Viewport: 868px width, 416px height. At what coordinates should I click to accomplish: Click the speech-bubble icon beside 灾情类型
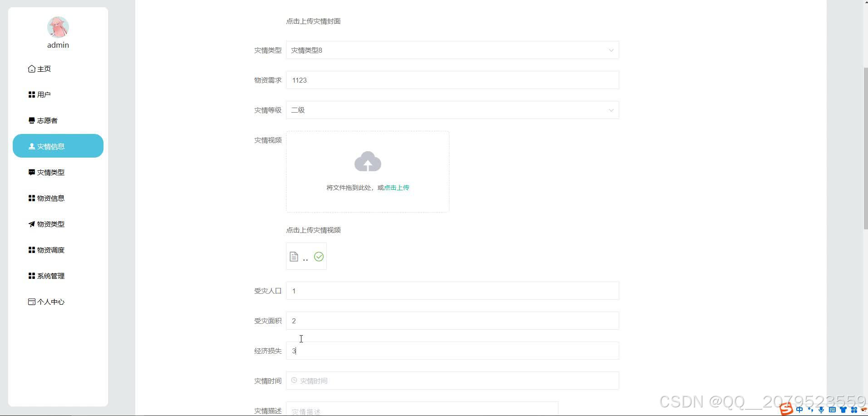(31, 172)
